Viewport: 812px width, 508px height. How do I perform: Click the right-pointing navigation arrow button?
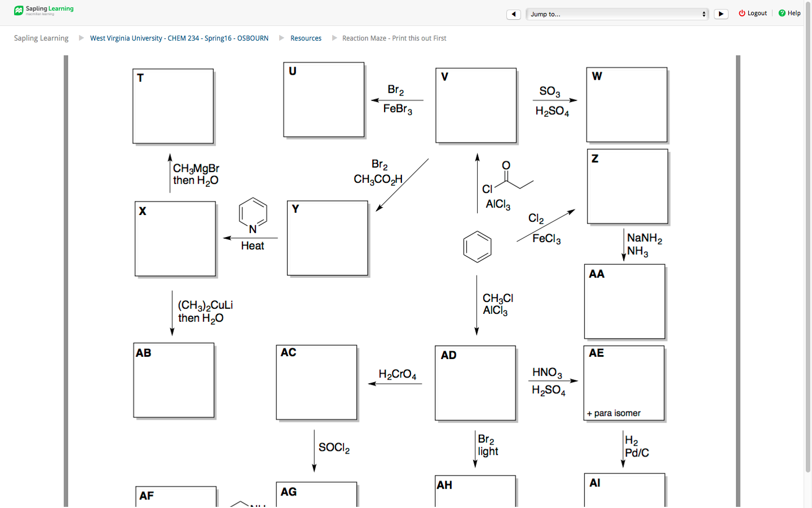721,14
